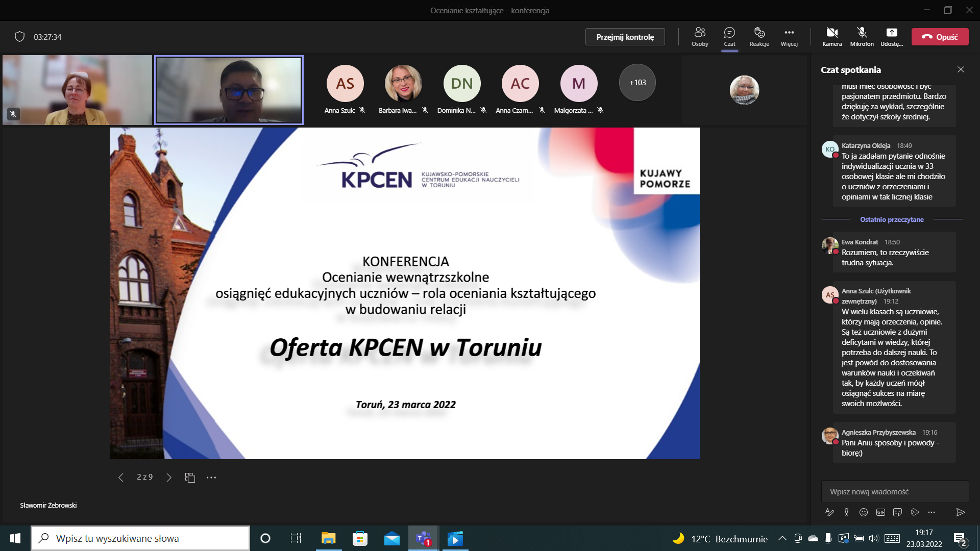Open the slide viewer more options ellipsis

click(211, 478)
